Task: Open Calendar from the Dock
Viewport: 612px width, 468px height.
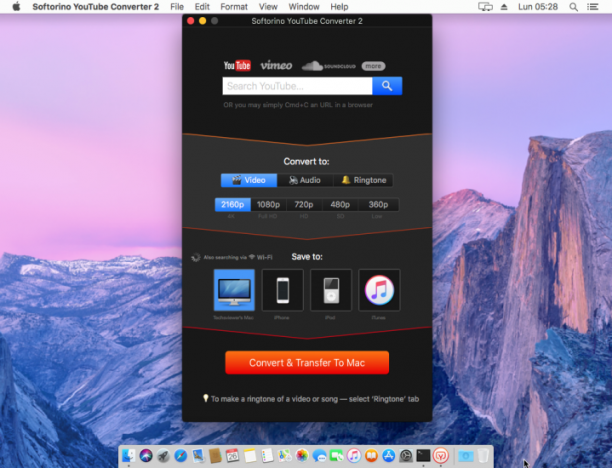Action: coord(233,455)
